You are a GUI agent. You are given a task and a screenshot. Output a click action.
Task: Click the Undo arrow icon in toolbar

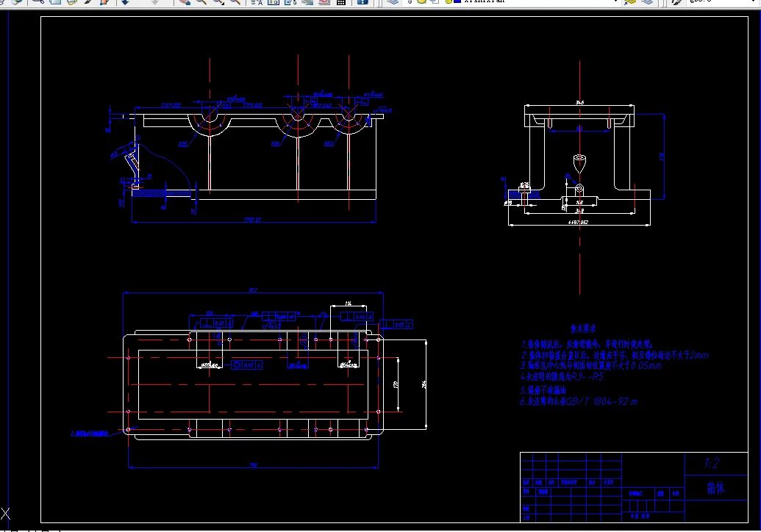pyautogui.click(x=125, y=1)
